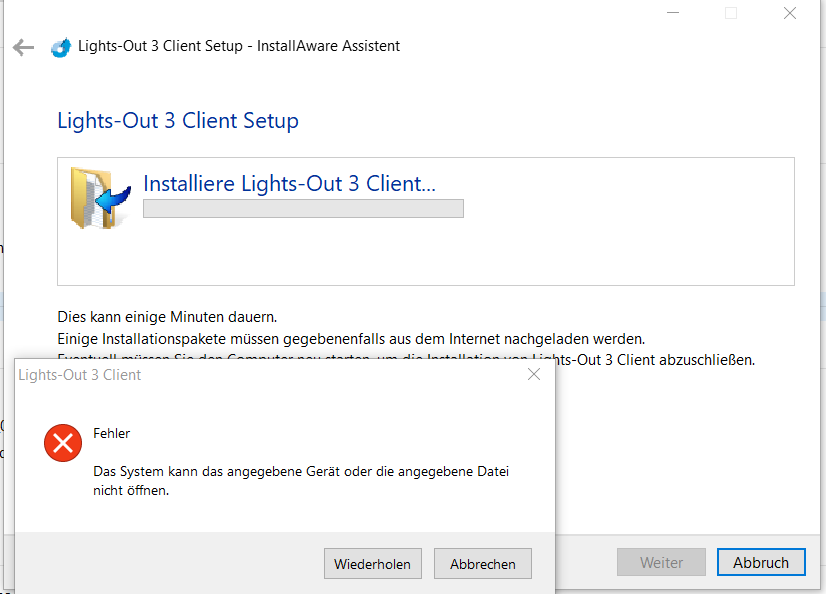The width and height of the screenshot is (826, 594).
Task: Cancel setup with the Abbruch button
Action: [x=760, y=563]
